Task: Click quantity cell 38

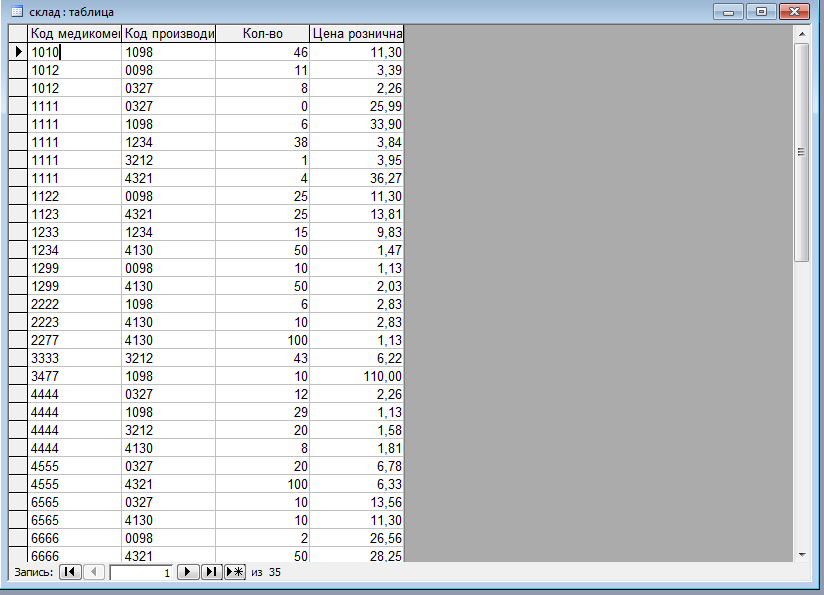Action: [x=263, y=142]
